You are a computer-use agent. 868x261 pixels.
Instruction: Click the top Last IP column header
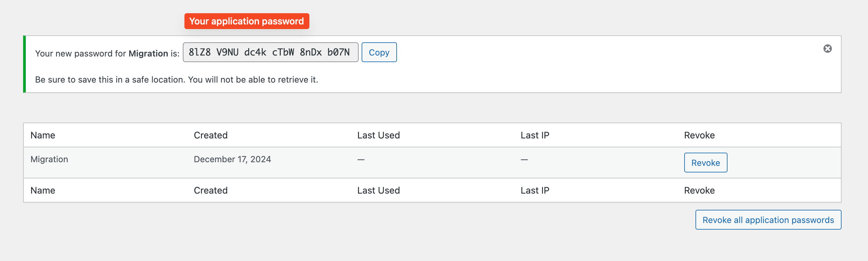534,135
